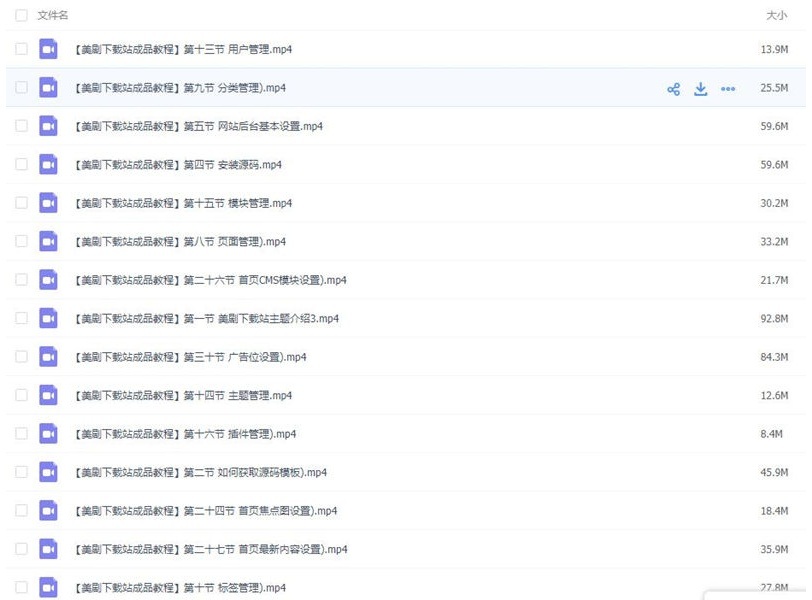812x600 pixels.
Task: Select checkbox of 第一节 美剧下载站主题介绍3.mp4
Action: coord(21,318)
